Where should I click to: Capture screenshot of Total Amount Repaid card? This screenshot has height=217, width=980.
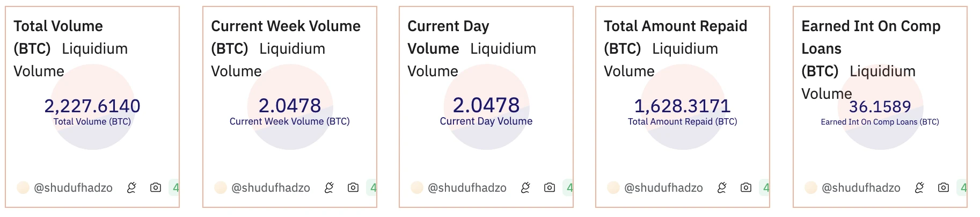click(746, 187)
